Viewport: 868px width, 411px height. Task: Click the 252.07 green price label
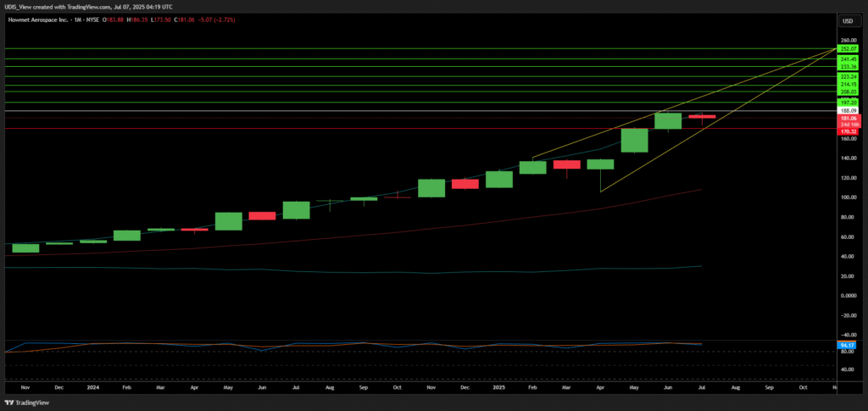coord(848,49)
